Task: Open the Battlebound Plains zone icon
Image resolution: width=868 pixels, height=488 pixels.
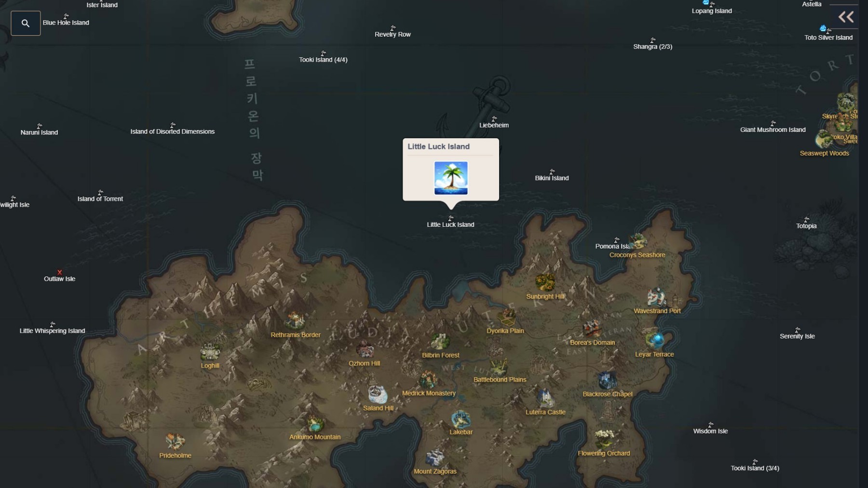Action: pyautogui.click(x=499, y=367)
